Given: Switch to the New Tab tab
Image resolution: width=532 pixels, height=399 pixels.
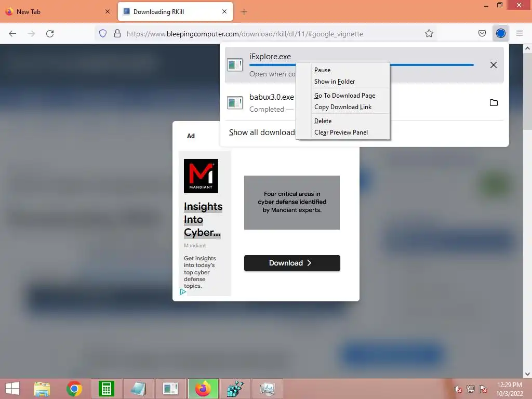Looking at the screenshot, I should point(58,11).
